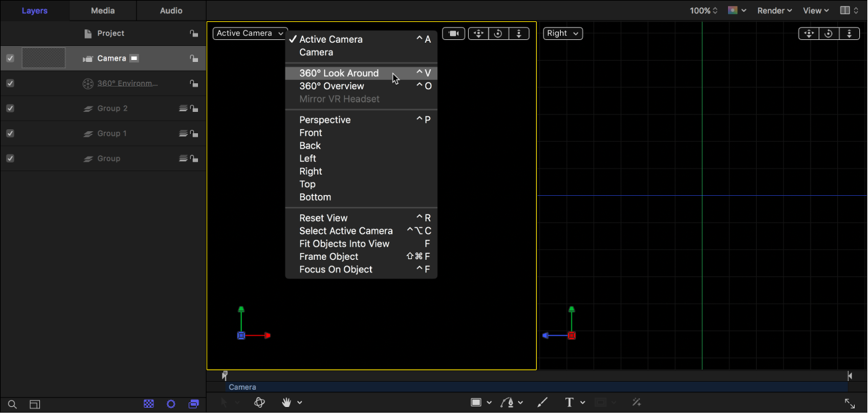
Task: Select the Pan (hand) tool
Action: coord(287,402)
